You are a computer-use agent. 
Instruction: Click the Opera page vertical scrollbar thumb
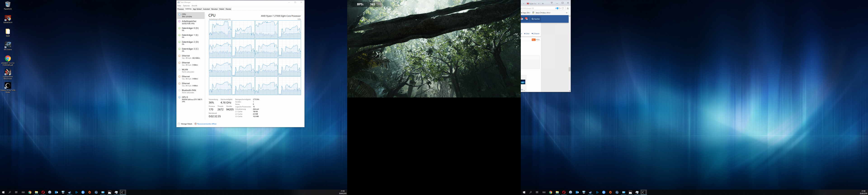click(569, 69)
